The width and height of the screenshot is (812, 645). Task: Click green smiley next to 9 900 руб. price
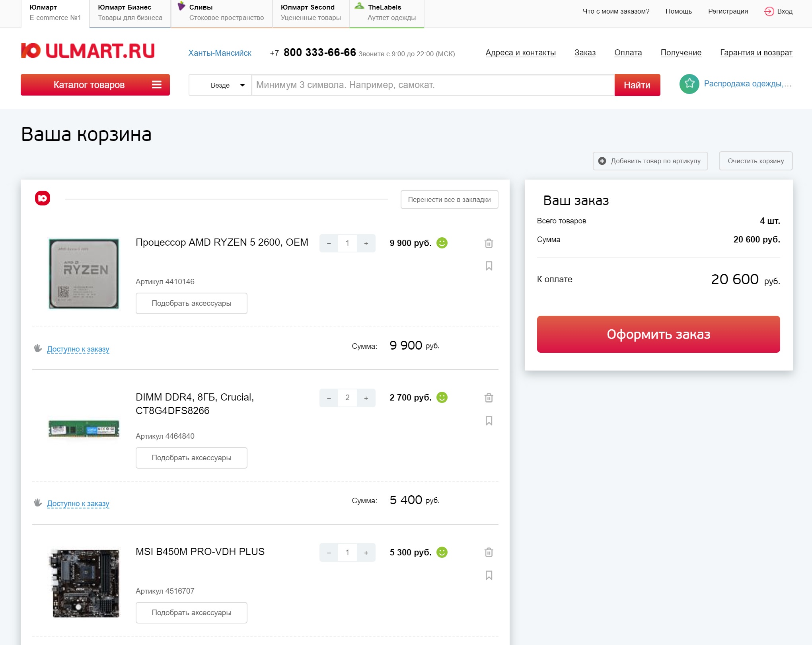442,243
